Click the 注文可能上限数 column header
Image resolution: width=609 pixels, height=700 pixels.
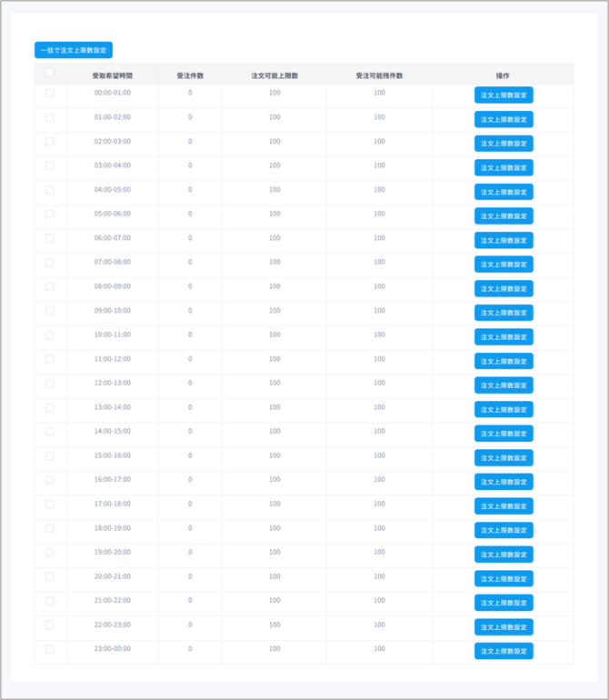275,75
